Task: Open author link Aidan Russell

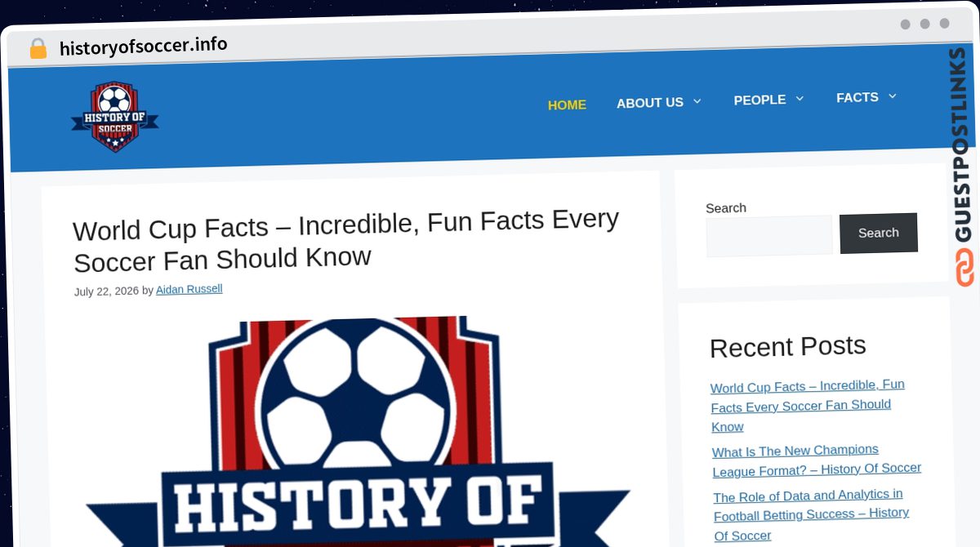Action: [189, 289]
